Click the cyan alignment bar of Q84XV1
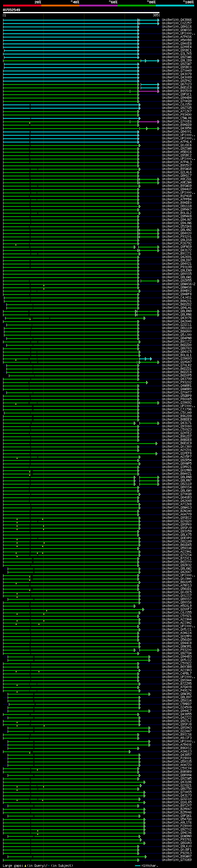 coord(71,132)
